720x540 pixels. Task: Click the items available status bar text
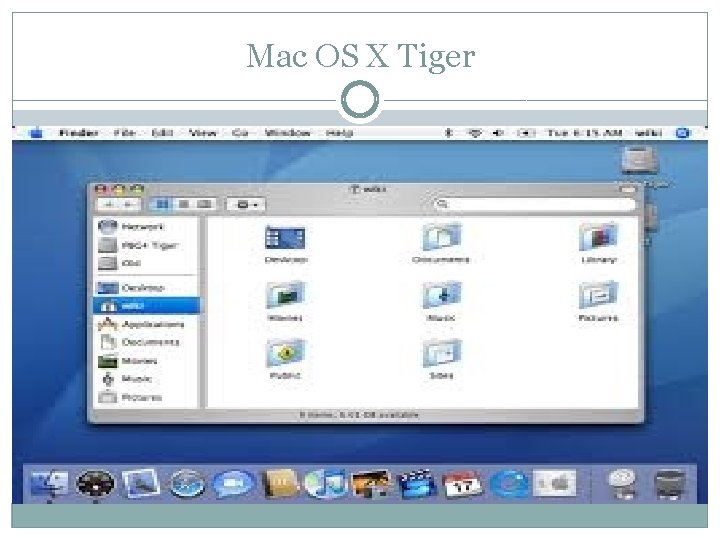(359, 415)
